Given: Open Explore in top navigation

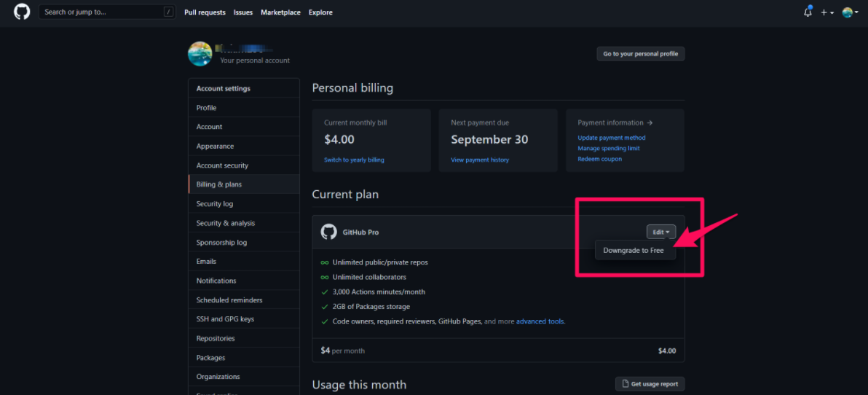Looking at the screenshot, I should coord(320,12).
